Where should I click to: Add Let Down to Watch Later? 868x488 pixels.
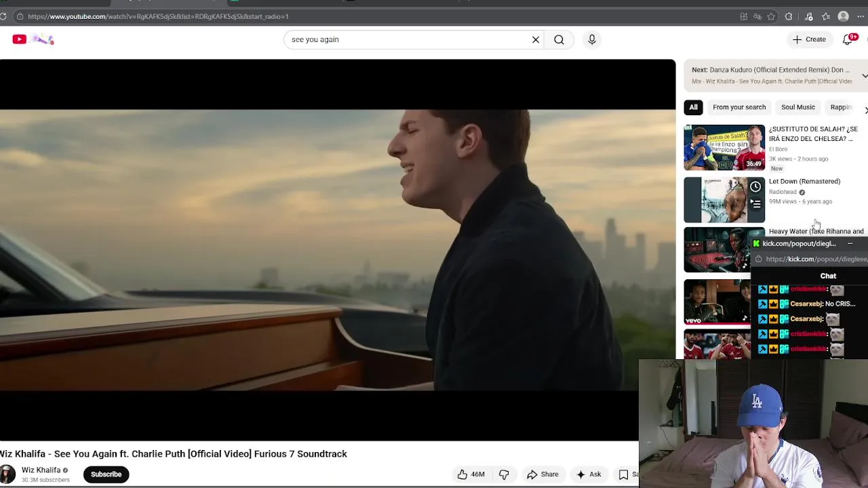tap(755, 186)
